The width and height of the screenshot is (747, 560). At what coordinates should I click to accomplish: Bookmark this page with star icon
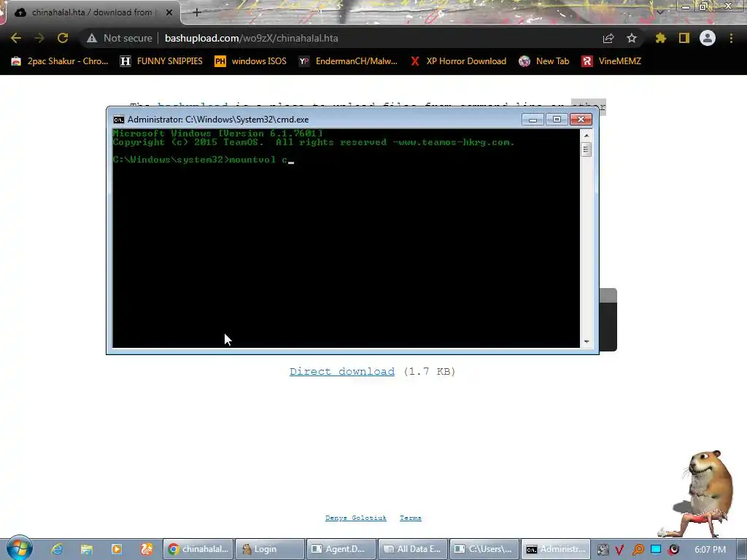click(x=632, y=38)
